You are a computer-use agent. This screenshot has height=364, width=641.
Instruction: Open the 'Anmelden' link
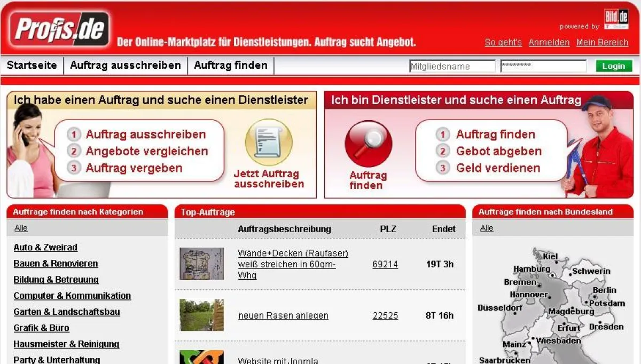coord(549,43)
